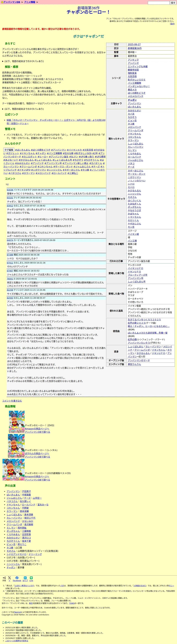The image size is (177, 644).
Task: Open the しょくぱんまん号 vehicle link
Action: coord(136,282)
